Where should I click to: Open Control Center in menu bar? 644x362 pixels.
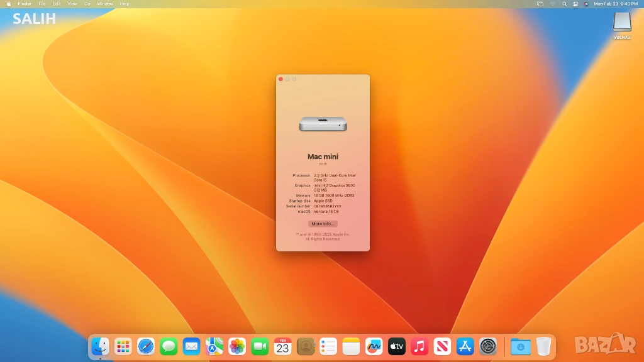coord(575,4)
